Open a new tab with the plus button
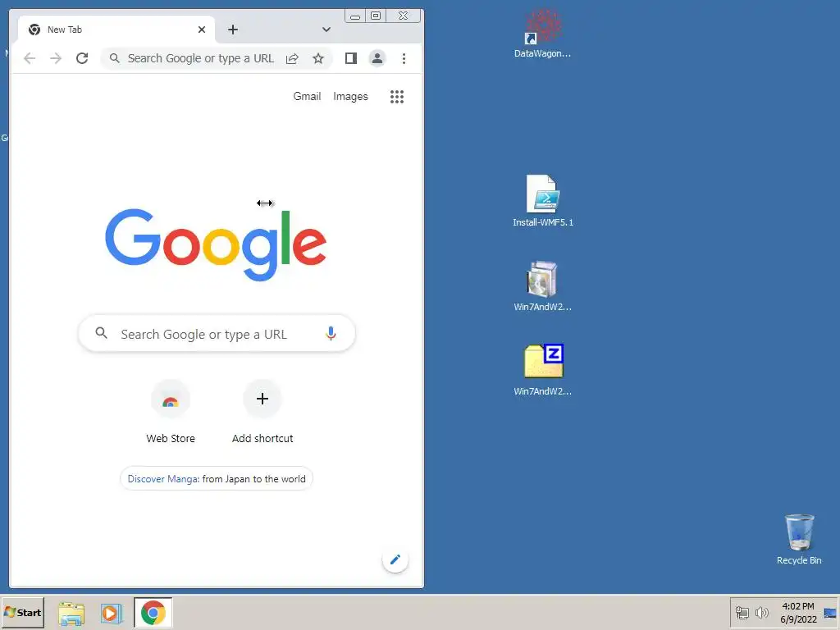Viewport: 840px width, 630px height. coord(232,30)
